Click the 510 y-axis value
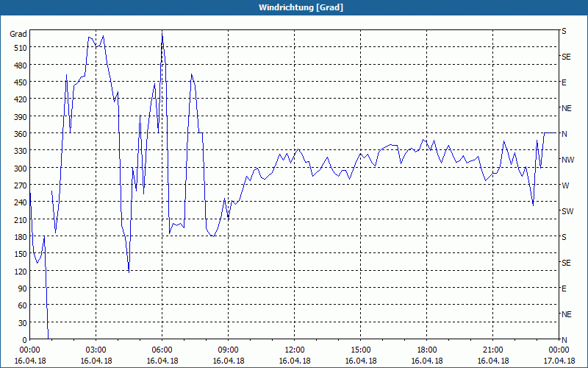Image resolution: width=588 pixels, height=368 pixels. pyautogui.click(x=21, y=48)
